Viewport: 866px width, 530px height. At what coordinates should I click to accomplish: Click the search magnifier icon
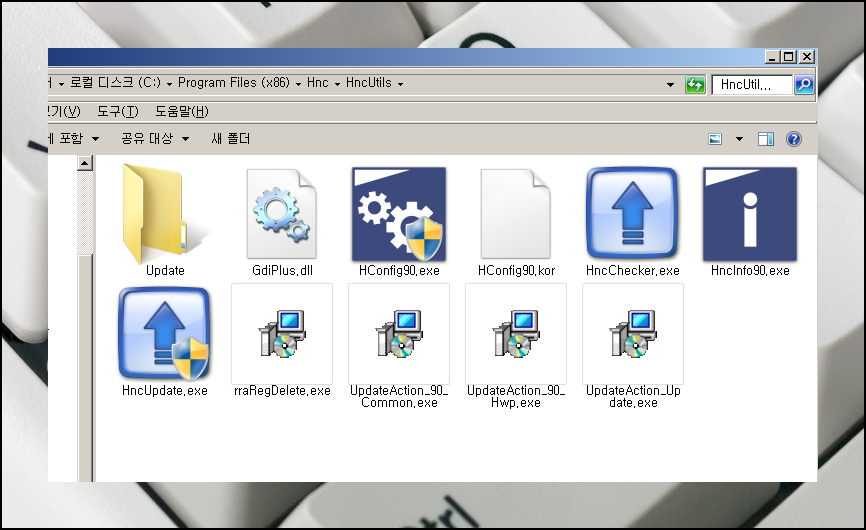coord(804,84)
